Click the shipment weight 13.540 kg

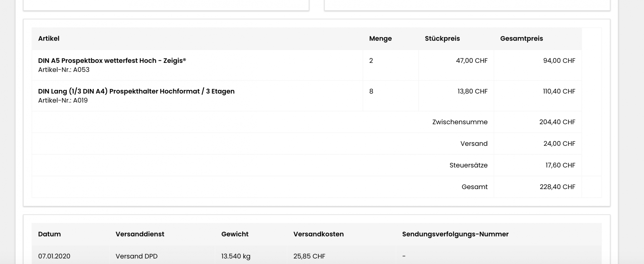[235, 256]
